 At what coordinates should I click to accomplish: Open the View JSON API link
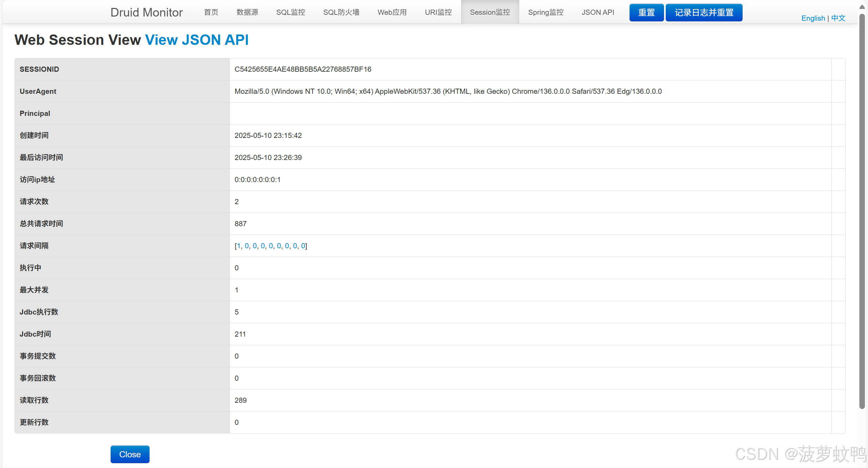(x=197, y=40)
